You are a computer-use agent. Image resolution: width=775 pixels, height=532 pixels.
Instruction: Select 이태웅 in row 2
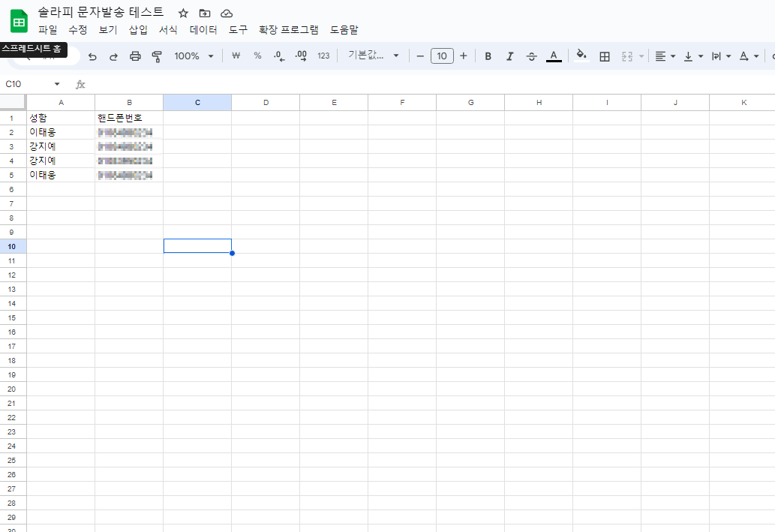click(x=61, y=132)
